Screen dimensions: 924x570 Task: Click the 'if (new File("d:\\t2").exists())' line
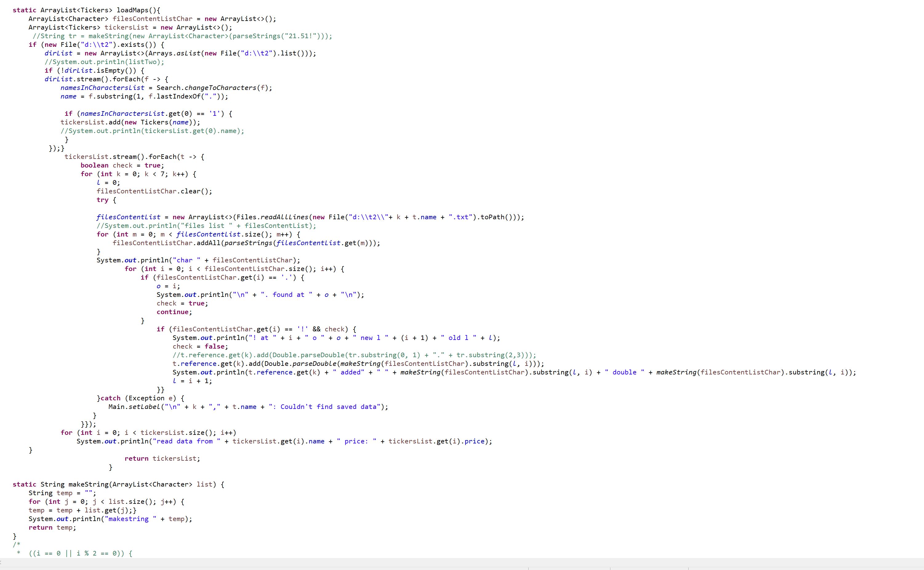point(96,44)
